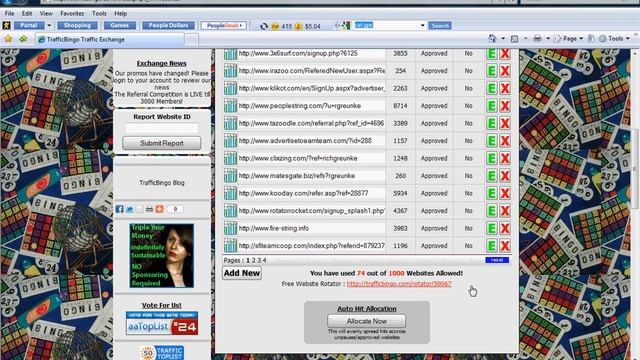The height and width of the screenshot is (360, 640).
Task: Delete the klikot.com website entry
Action: coord(505,88)
